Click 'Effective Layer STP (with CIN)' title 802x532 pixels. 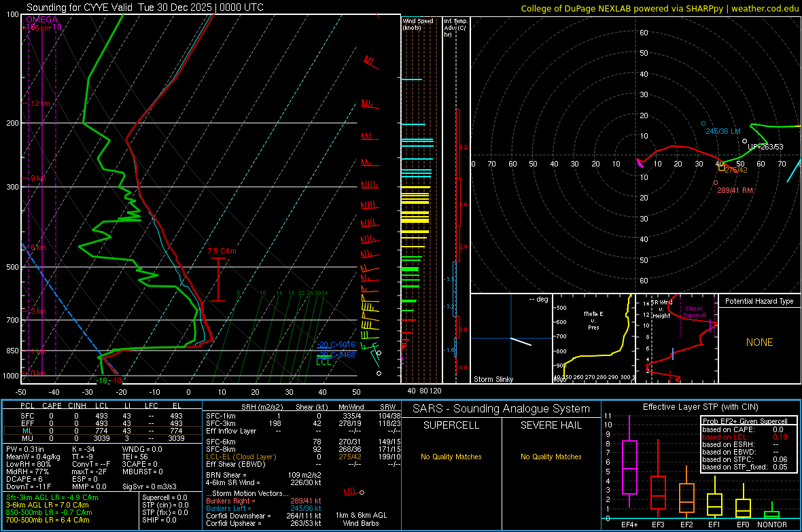[x=700, y=407]
